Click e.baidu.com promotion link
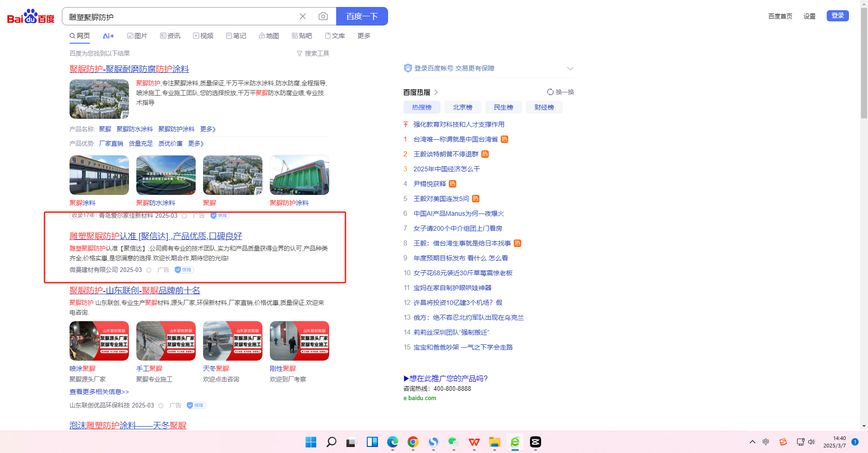The image size is (868, 453). [420, 398]
